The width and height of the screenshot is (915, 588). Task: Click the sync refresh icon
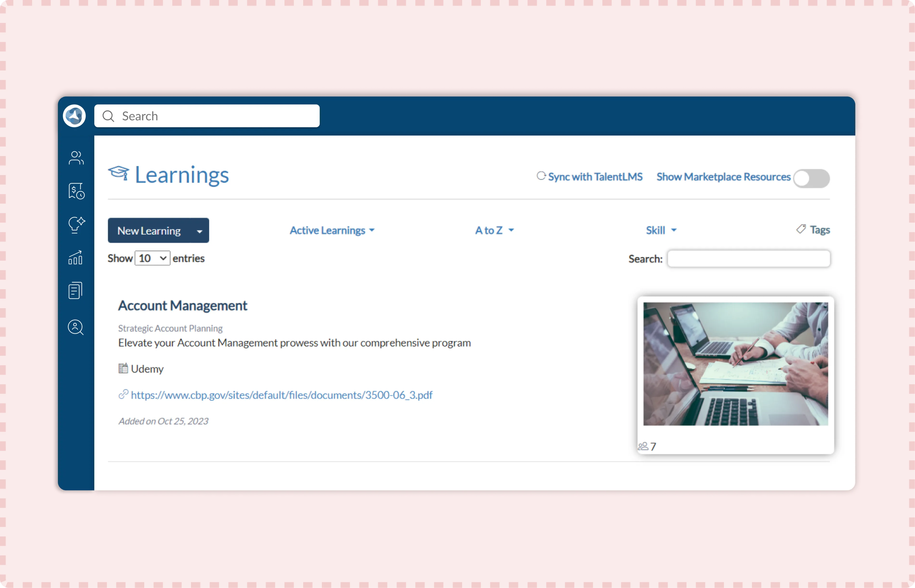541,176
